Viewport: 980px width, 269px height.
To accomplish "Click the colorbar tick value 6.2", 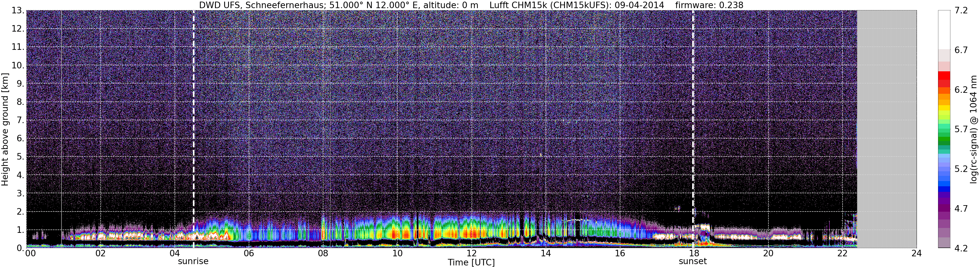I will (x=961, y=90).
